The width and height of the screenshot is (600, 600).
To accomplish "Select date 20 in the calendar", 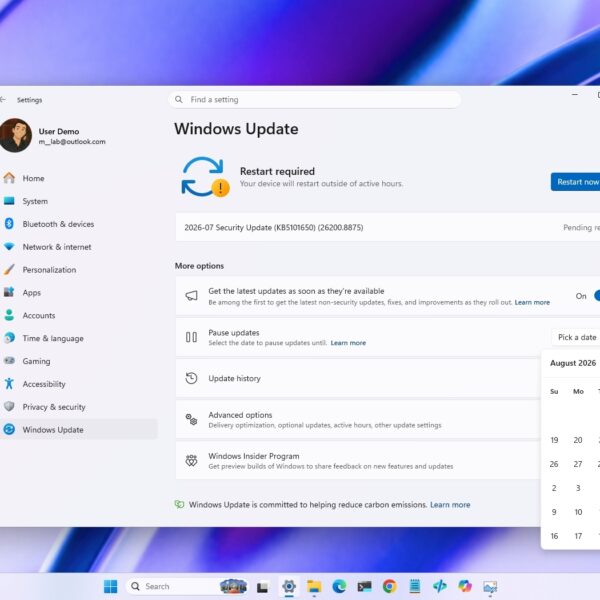I will click(x=578, y=440).
